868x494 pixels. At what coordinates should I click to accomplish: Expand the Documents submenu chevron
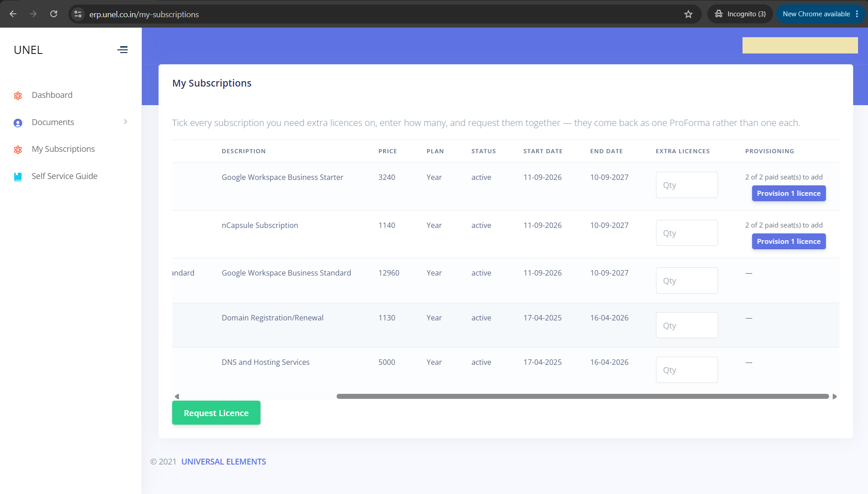pyautogui.click(x=125, y=122)
